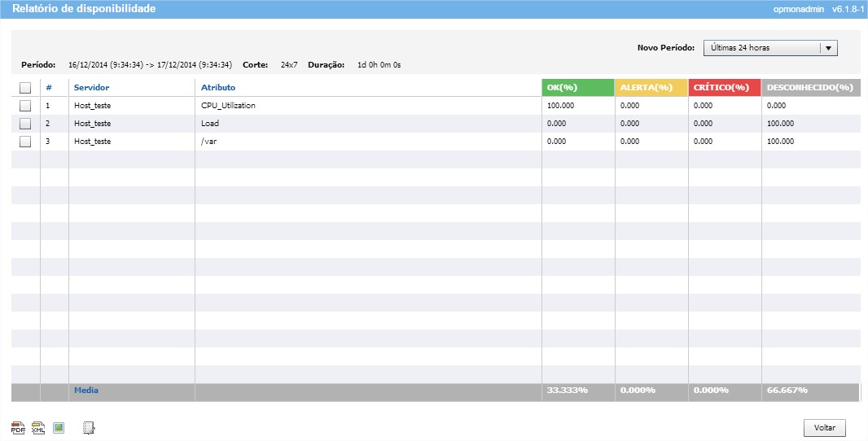868x441 pixels.
Task: Sort by the Servidor column header
Action: click(91, 87)
